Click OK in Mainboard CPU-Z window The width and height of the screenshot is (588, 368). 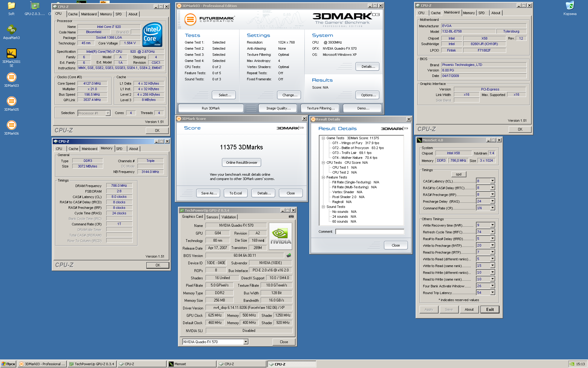[x=520, y=129]
